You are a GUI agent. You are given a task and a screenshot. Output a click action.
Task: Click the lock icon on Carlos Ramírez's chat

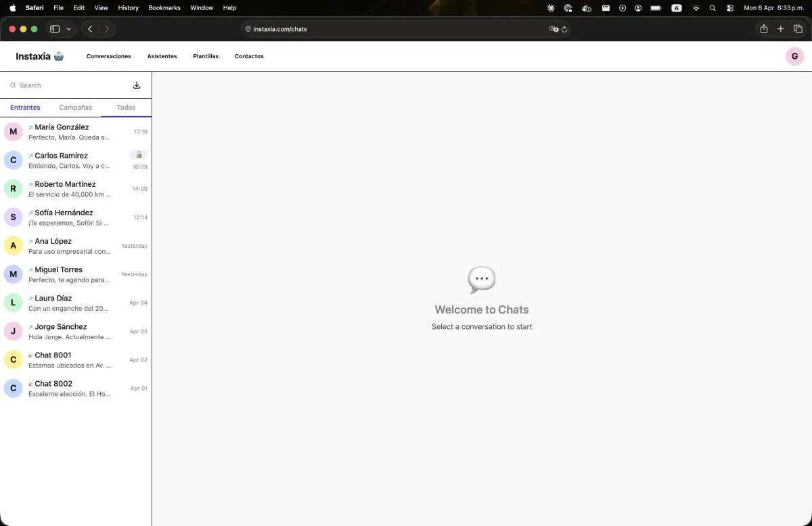[x=139, y=154]
